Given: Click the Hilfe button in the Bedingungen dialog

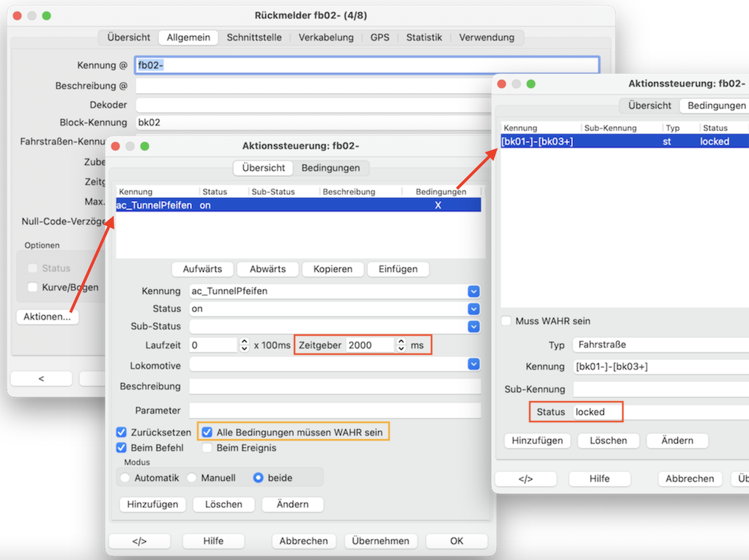Looking at the screenshot, I should (599, 478).
